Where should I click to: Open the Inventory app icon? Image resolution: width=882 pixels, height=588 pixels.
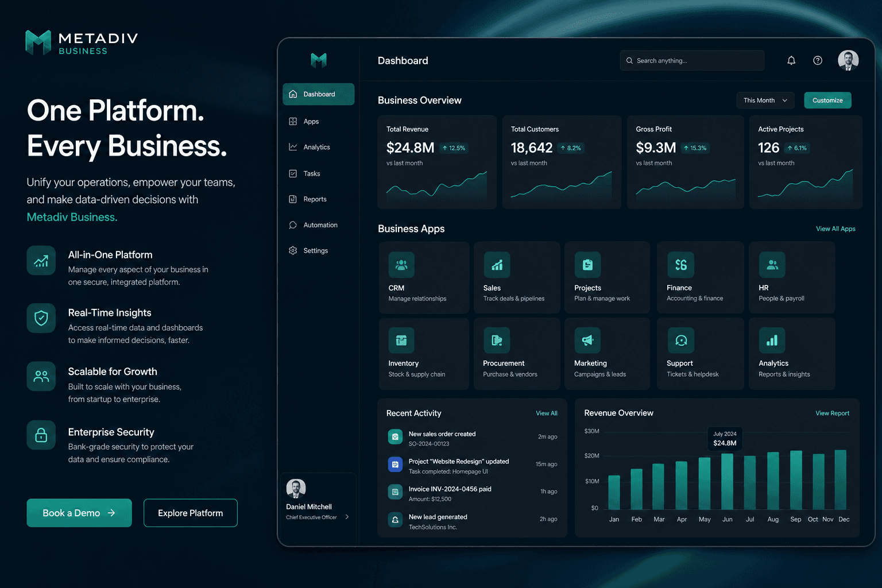pos(401,340)
